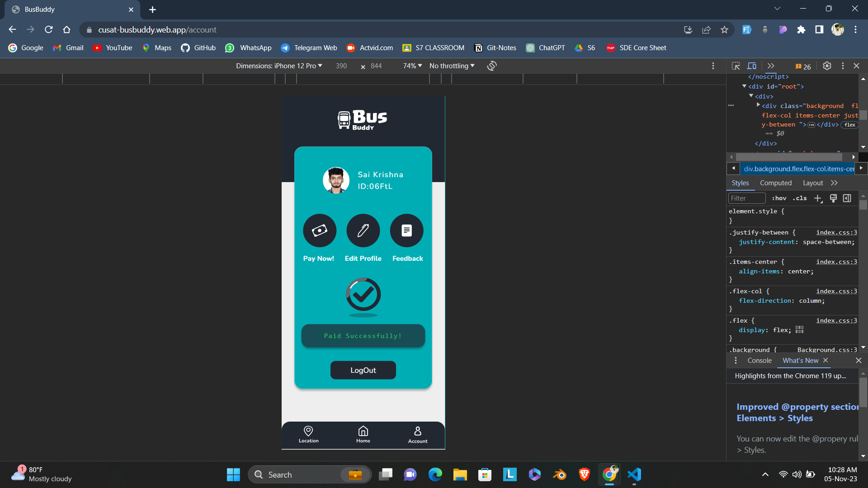Toggle the .cls class editor

click(x=800, y=198)
